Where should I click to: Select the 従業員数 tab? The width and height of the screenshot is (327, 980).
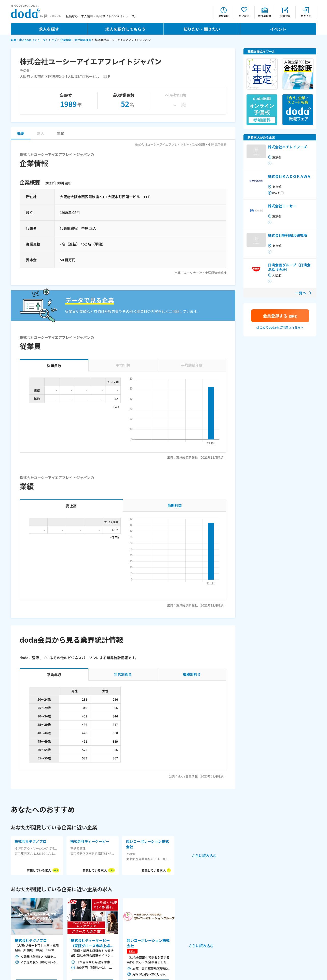click(x=54, y=365)
